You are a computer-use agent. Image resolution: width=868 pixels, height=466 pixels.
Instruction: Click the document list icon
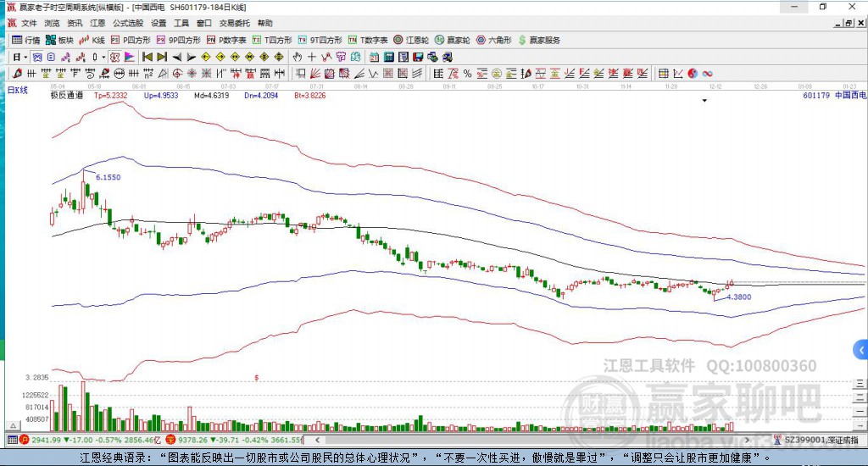[51, 57]
